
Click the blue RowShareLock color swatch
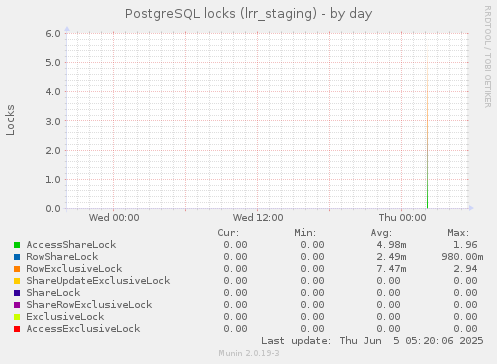point(17,257)
